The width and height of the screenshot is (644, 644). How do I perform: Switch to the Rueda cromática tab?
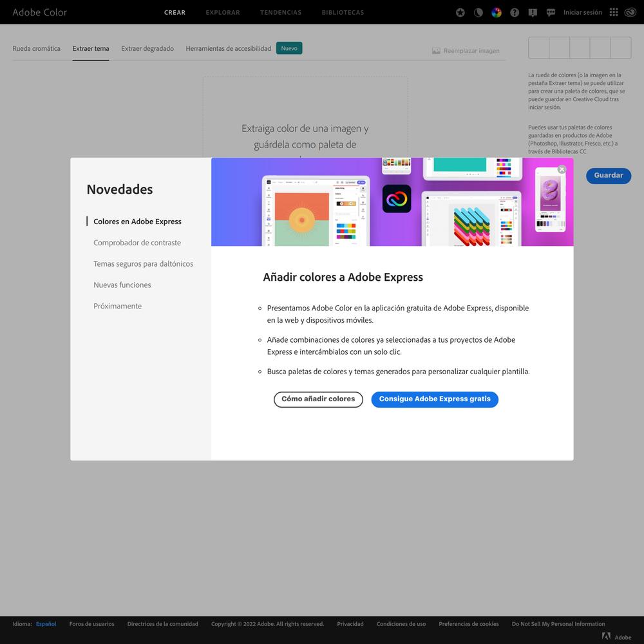[x=36, y=48]
